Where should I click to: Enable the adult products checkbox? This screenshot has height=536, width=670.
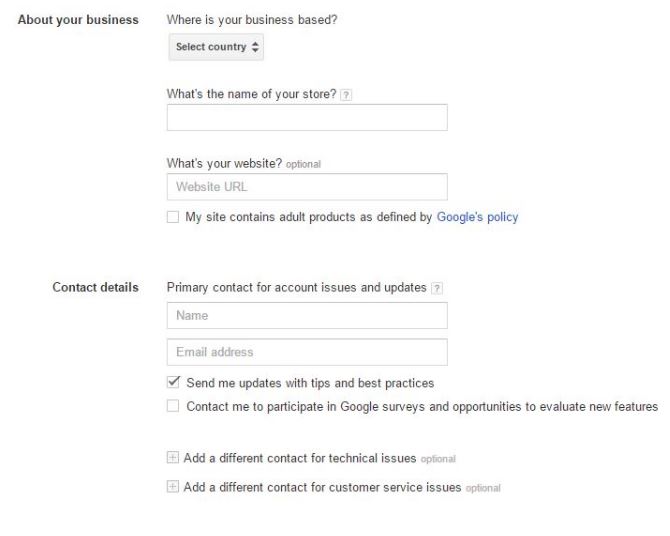(174, 217)
